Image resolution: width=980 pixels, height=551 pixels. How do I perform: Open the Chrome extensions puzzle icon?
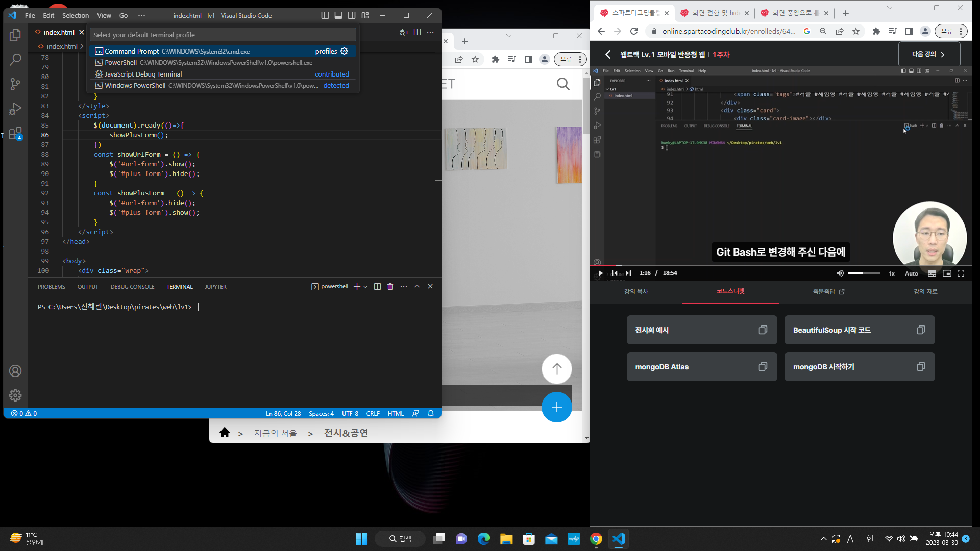pos(876,31)
